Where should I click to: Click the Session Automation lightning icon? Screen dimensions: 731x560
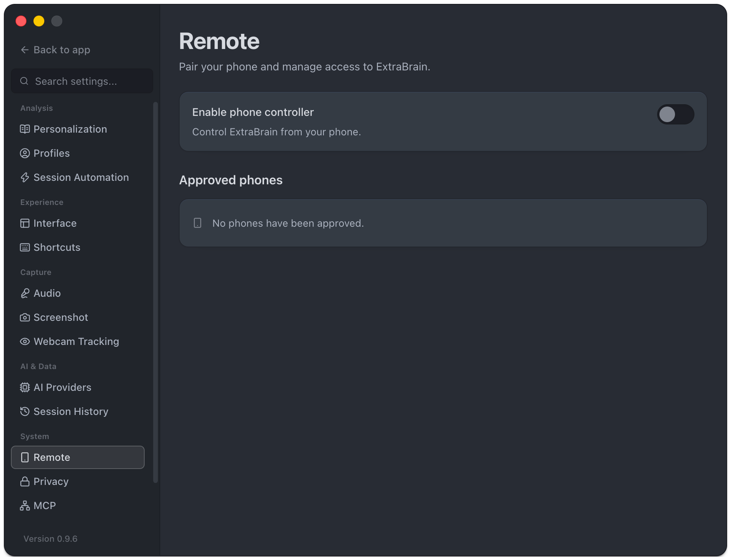pos(25,177)
